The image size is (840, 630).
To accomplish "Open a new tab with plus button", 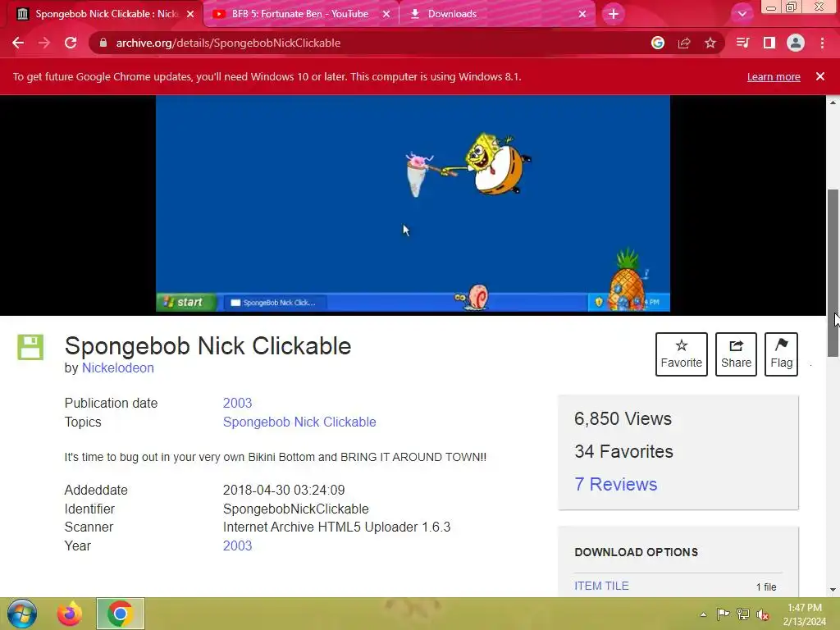I will click(614, 14).
